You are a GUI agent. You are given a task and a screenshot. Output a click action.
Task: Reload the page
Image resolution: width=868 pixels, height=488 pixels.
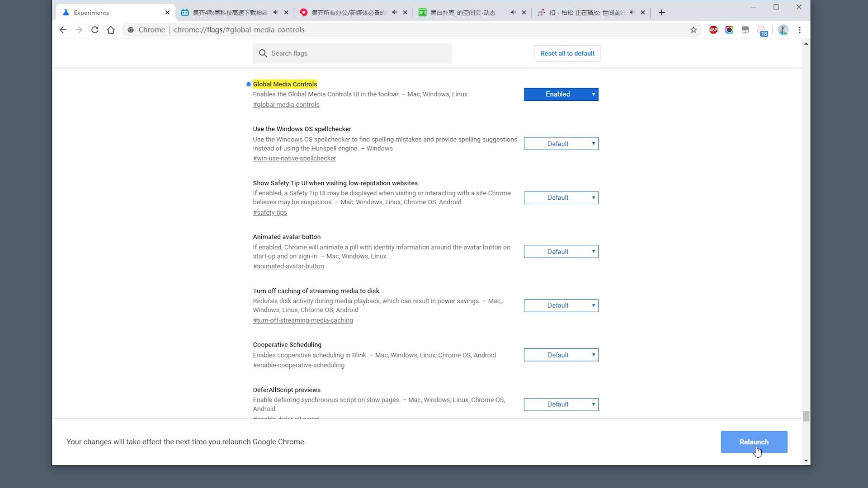click(94, 30)
